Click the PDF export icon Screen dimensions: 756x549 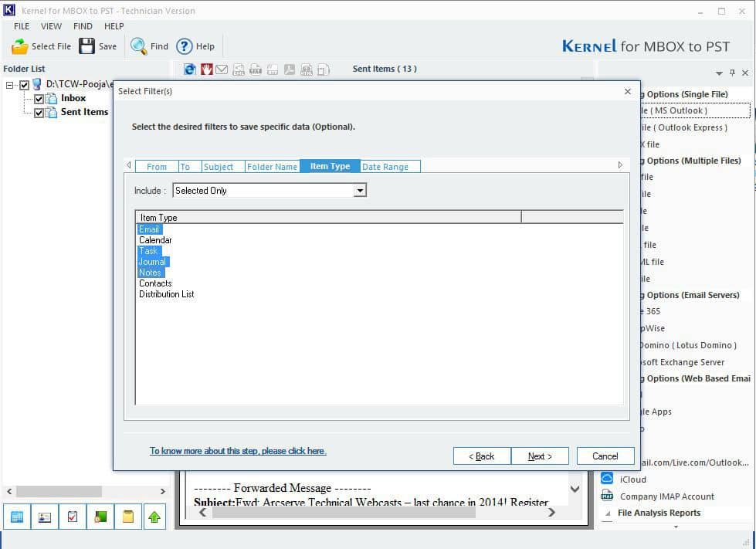pos(290,69)
